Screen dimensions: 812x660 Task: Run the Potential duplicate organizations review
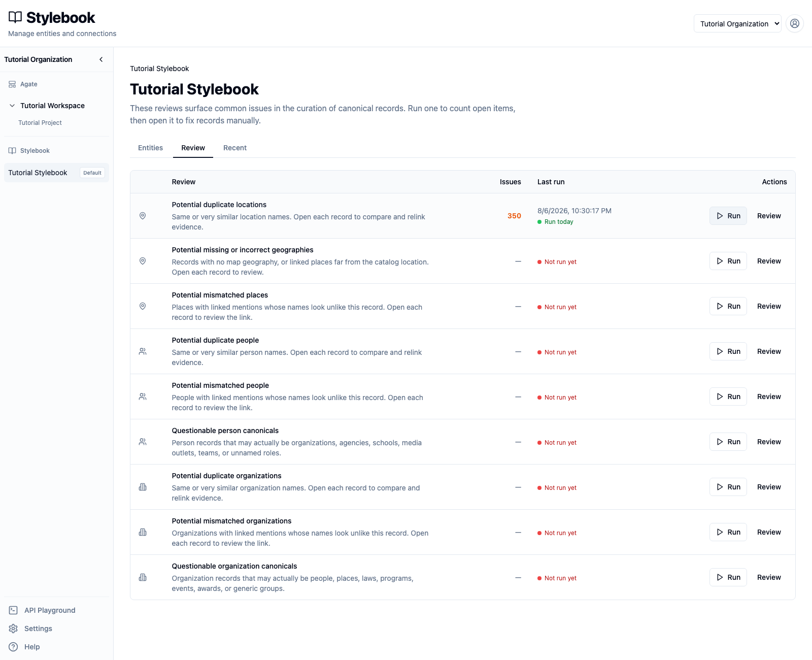728,487
